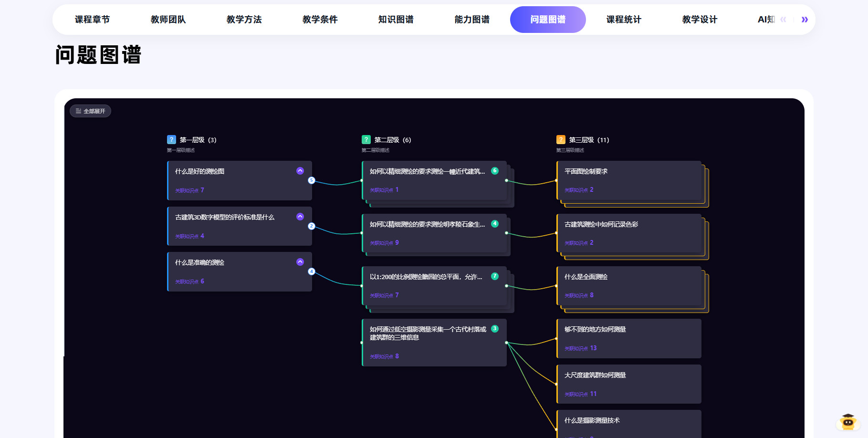Open the AI assistant robot mascot
The height and width of the screenshot is (438, 868).
click(847, 422)
